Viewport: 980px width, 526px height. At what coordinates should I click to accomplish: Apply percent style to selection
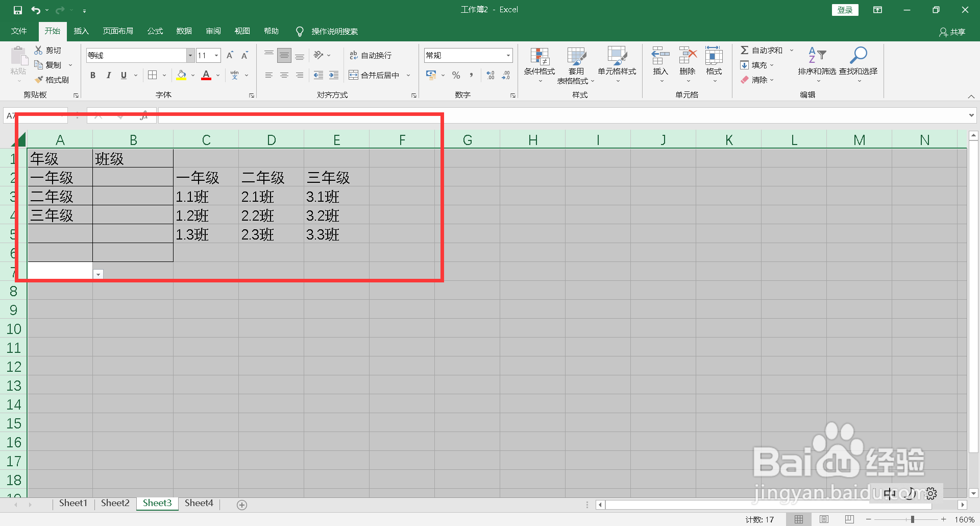[456, 75]
